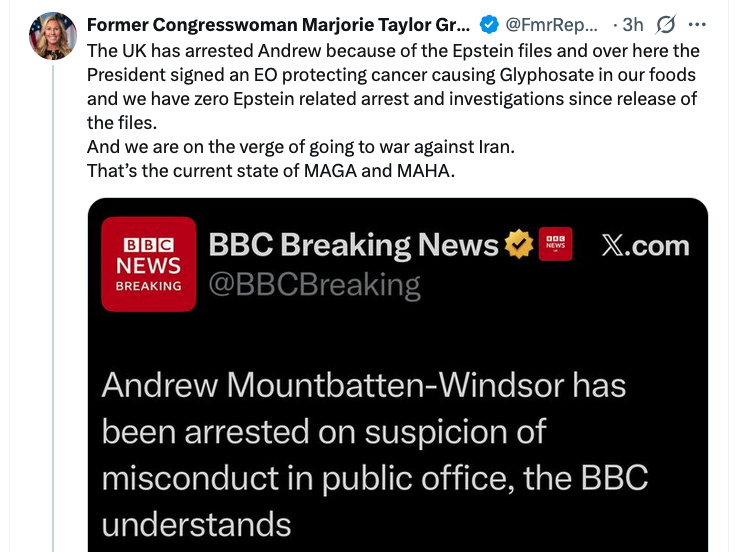Click the Grok explain-post icon
Viewport: 739px width, 552px height.
(x=665, y=25)
